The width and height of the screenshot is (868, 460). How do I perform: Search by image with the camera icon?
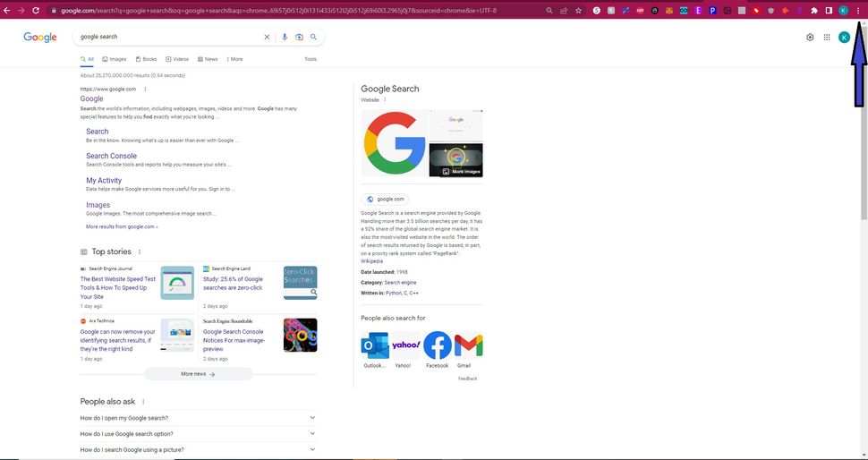point(299,37)
